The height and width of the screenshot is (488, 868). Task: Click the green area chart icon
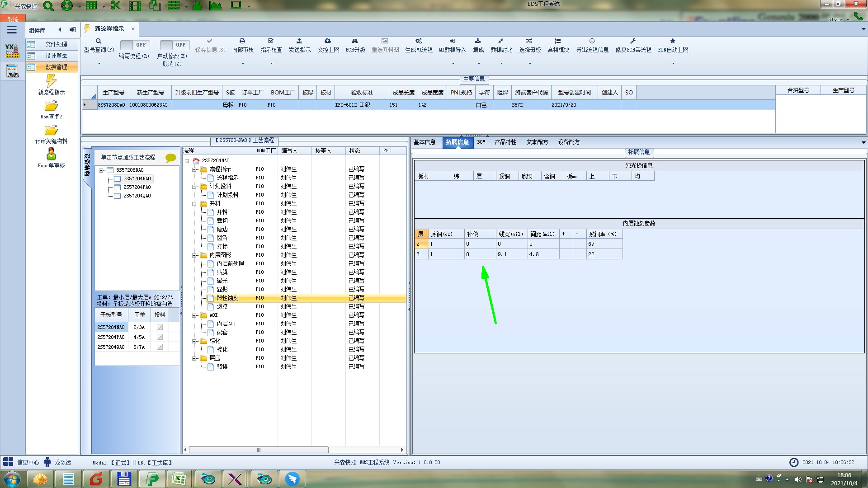click(x=216, y=5)
